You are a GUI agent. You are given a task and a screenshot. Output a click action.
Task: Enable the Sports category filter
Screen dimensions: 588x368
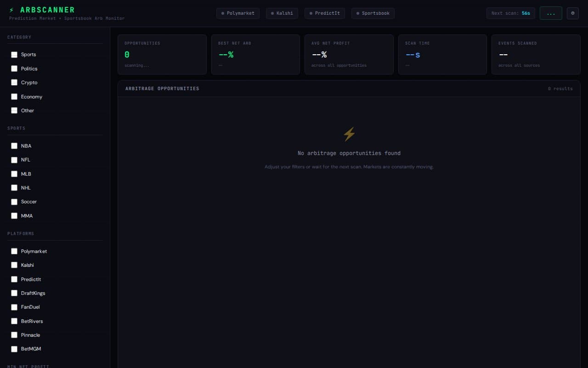(14, 54)
